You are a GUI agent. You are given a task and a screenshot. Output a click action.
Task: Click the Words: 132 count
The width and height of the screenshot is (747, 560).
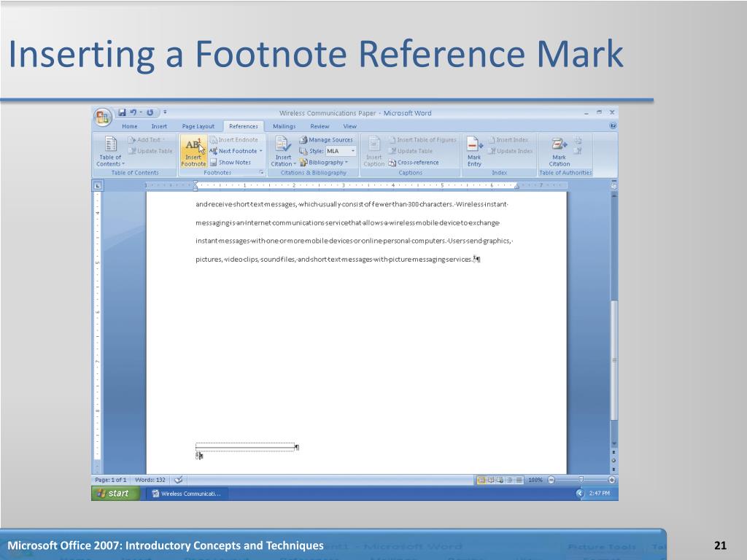(150, 480)
